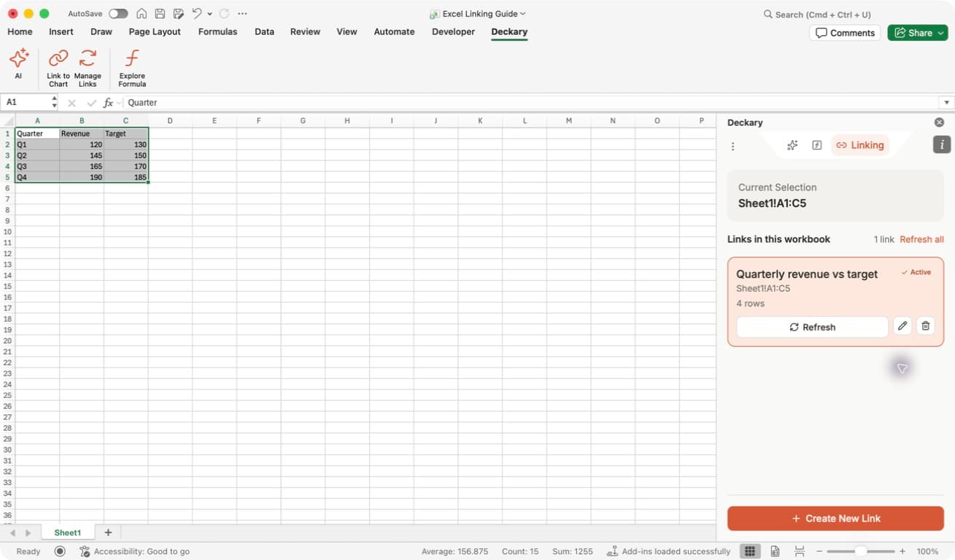Viewport: 955px width, 560px height.
Task: Close the Deckary task pane
Action: click(x=939, y=122)
